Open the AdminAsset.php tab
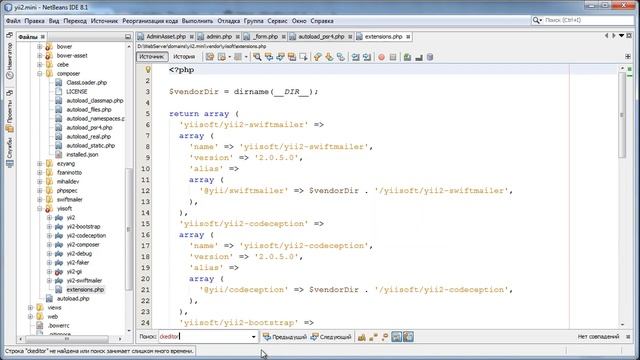Viewport: 640px width, 360px height. pos(166,37)
